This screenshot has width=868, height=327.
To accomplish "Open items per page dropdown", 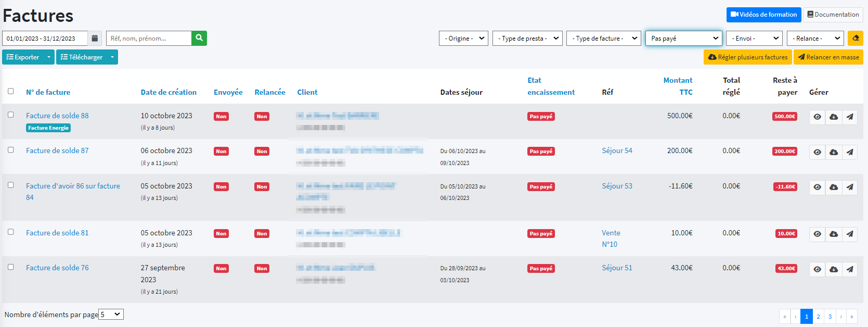I will (x=111, y=314).
